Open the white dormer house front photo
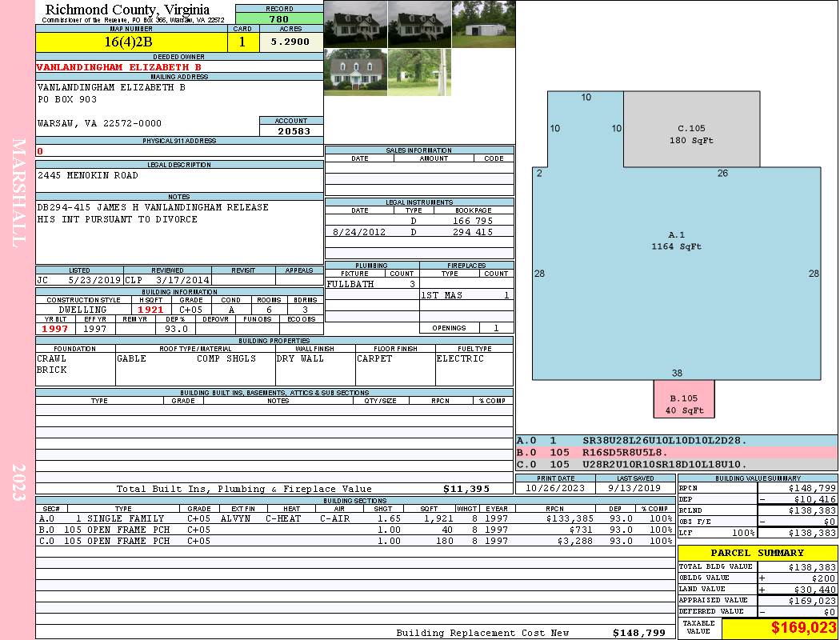Viewport: 840px width, 640px height. click(x=356, y=72)
